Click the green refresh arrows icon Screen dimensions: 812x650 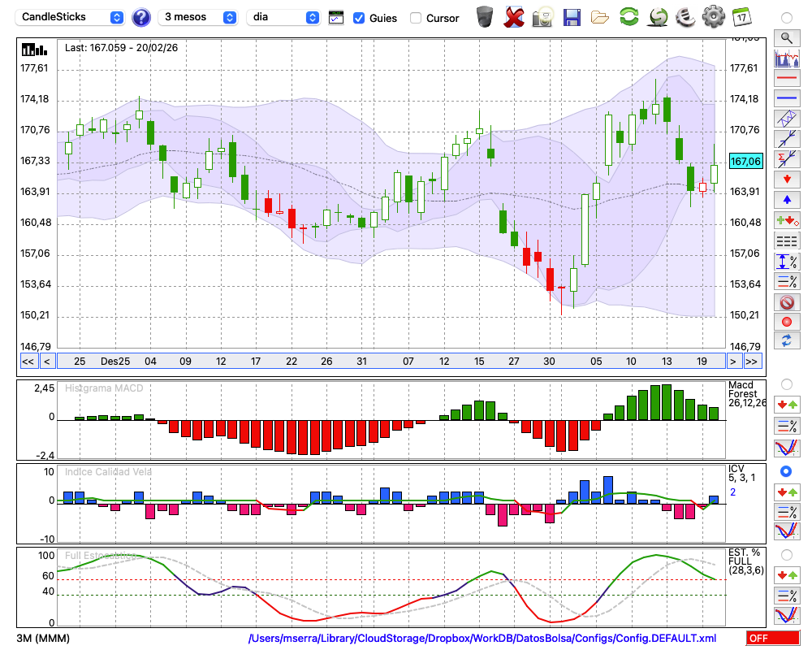[x=628, y=16]
